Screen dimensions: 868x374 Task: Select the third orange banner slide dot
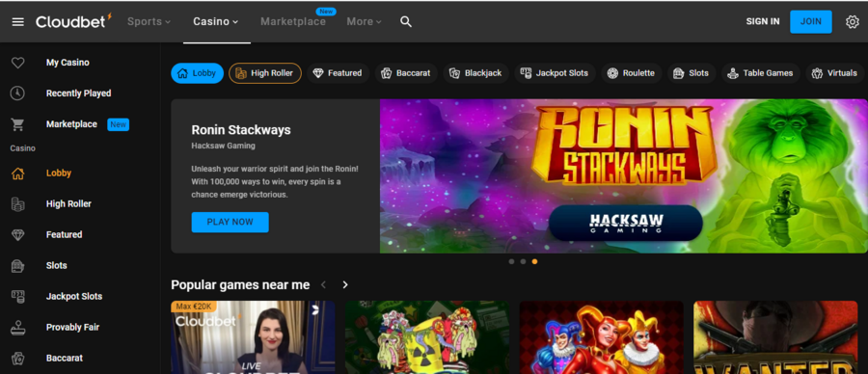(534, 261)
